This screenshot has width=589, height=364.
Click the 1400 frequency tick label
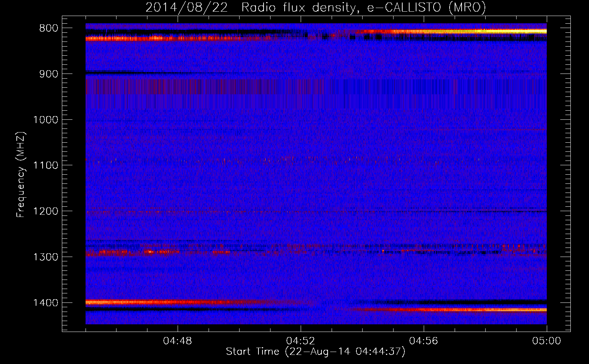click(x=46, y=303)
